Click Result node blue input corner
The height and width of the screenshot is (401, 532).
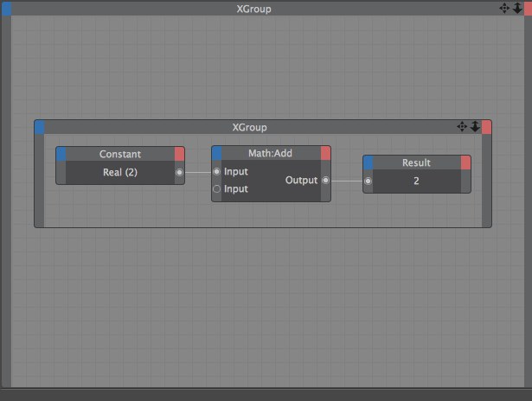369,162
